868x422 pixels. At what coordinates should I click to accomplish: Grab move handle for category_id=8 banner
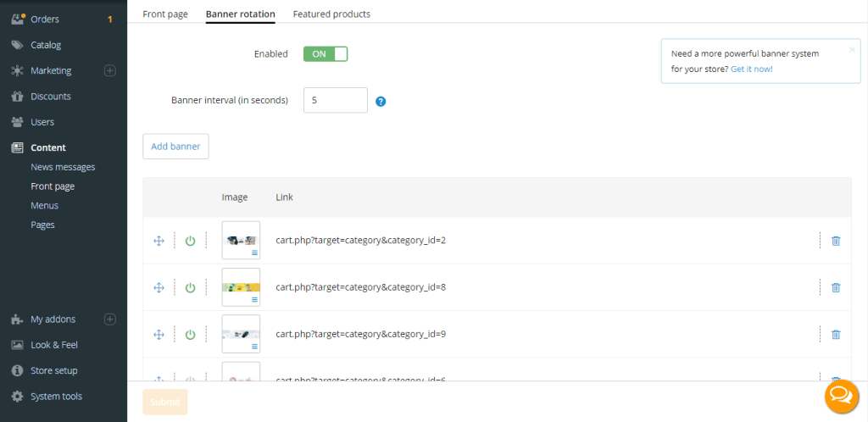point(159,287)
